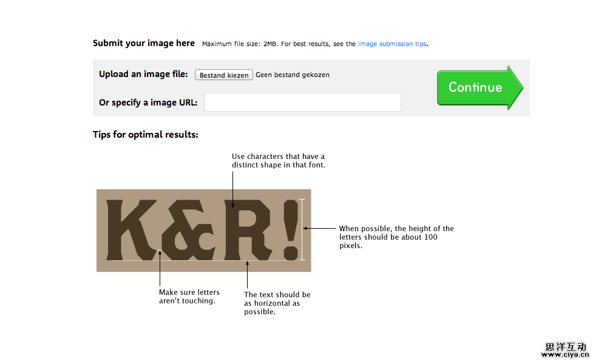Image resolution: width=607 pixels, height=364 pixels.
Task: Click the height bracket beside the exclamation mark
Action: point(302,229)
